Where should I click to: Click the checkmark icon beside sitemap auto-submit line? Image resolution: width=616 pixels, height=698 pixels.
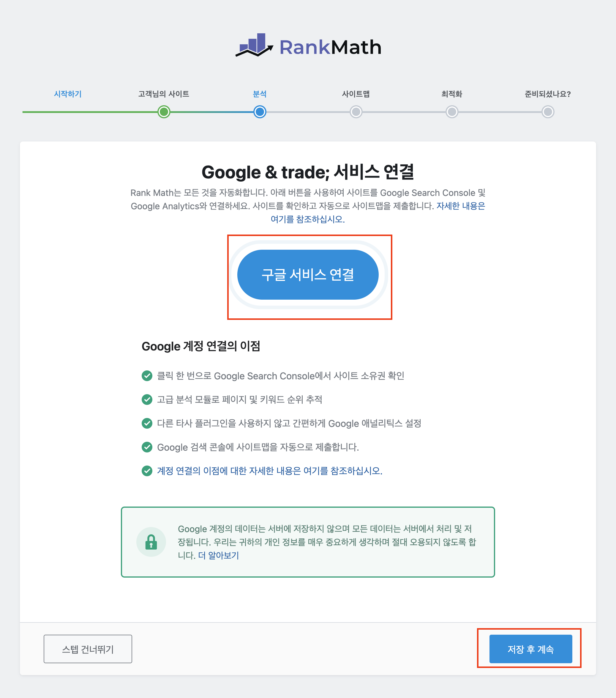(147, 447)
